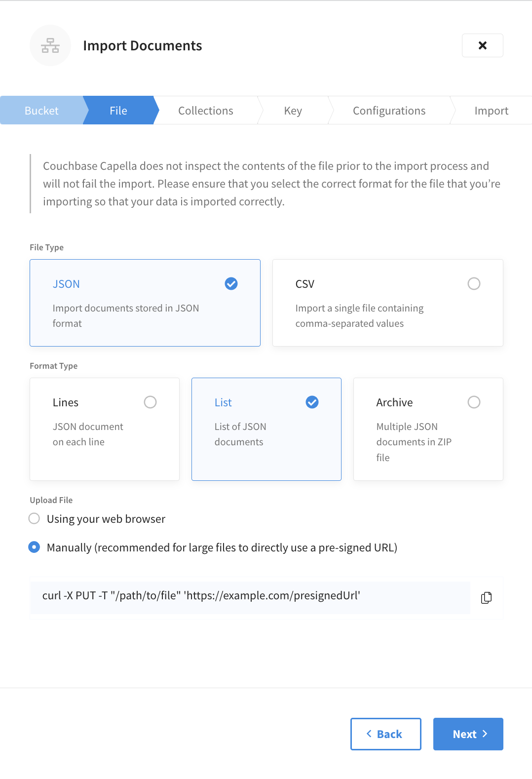Open the Collections step

tap(205, 110)
